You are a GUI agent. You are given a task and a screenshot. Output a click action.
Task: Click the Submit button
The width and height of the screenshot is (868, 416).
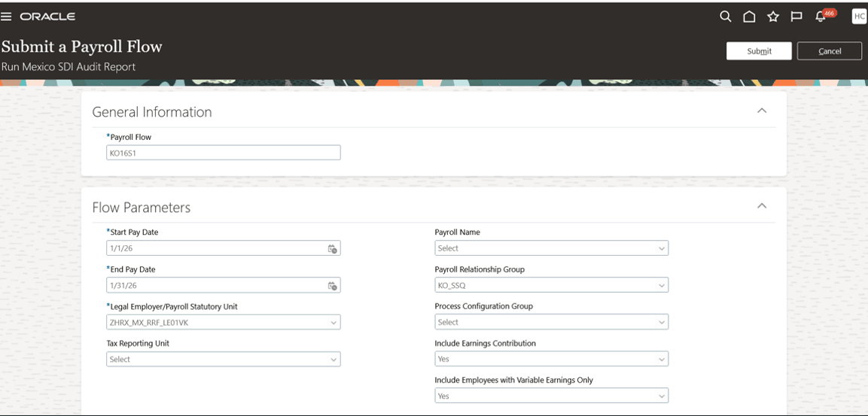pyautogui.click(x=759, y=51)
